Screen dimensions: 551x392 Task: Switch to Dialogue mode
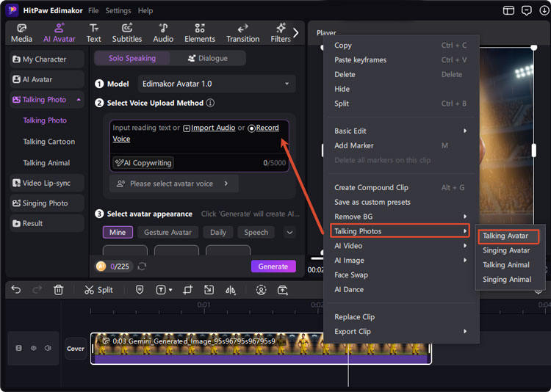[x=208, y=58]
